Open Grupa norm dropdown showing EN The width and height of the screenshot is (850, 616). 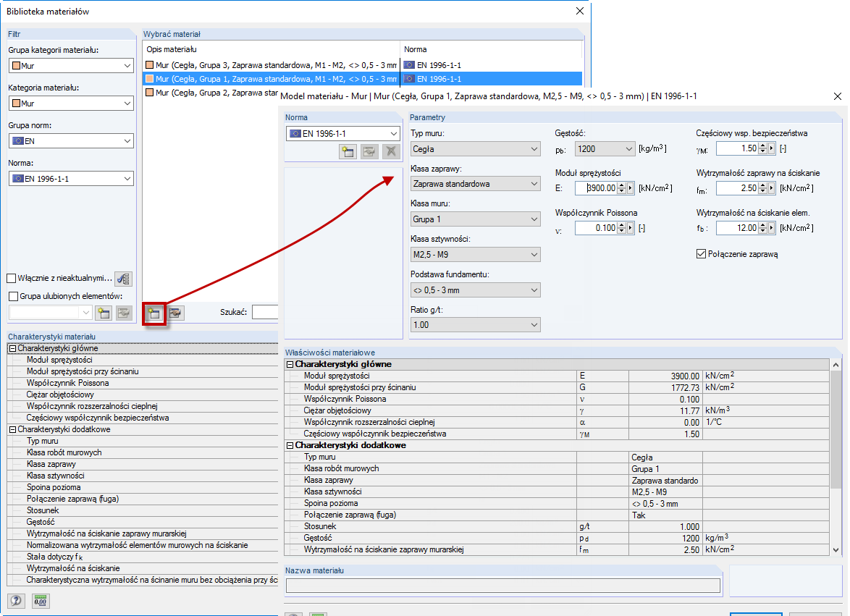point(71,141)
